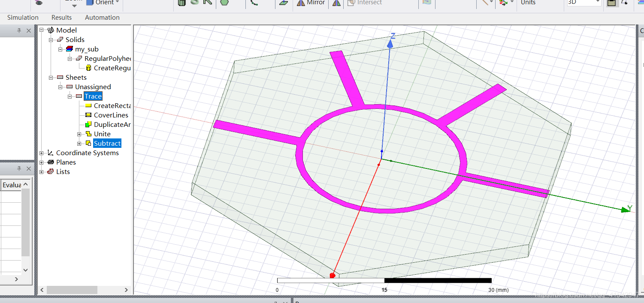644x303 pixels.
Task: Select my_sub in the model tree
Action: (x=87, y=49)
